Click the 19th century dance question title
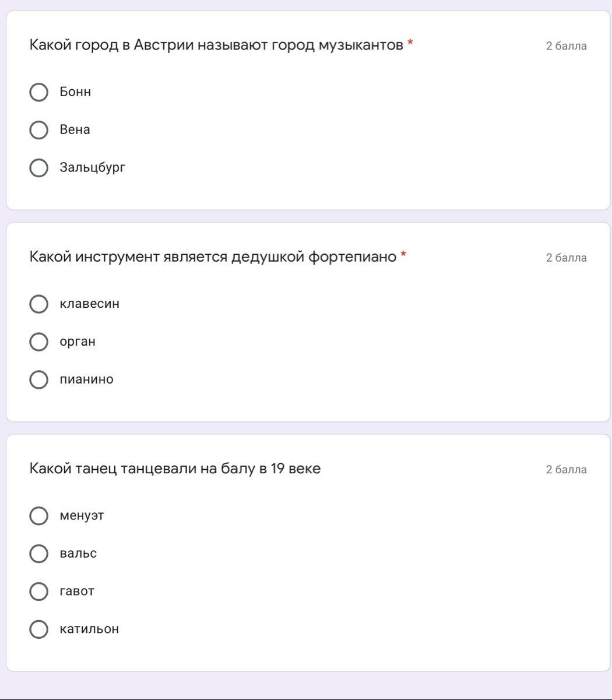 tap(175, 469)
